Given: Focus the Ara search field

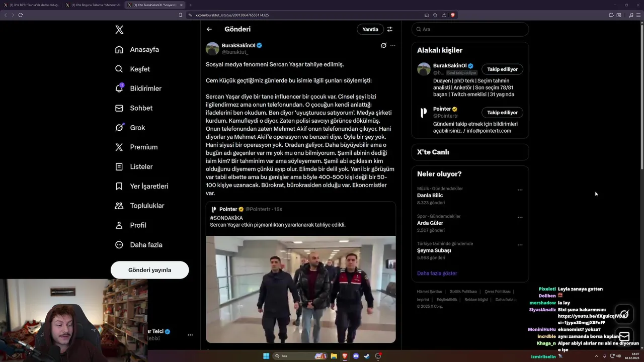Looking at the screenshot, I should tap(470, 29).
